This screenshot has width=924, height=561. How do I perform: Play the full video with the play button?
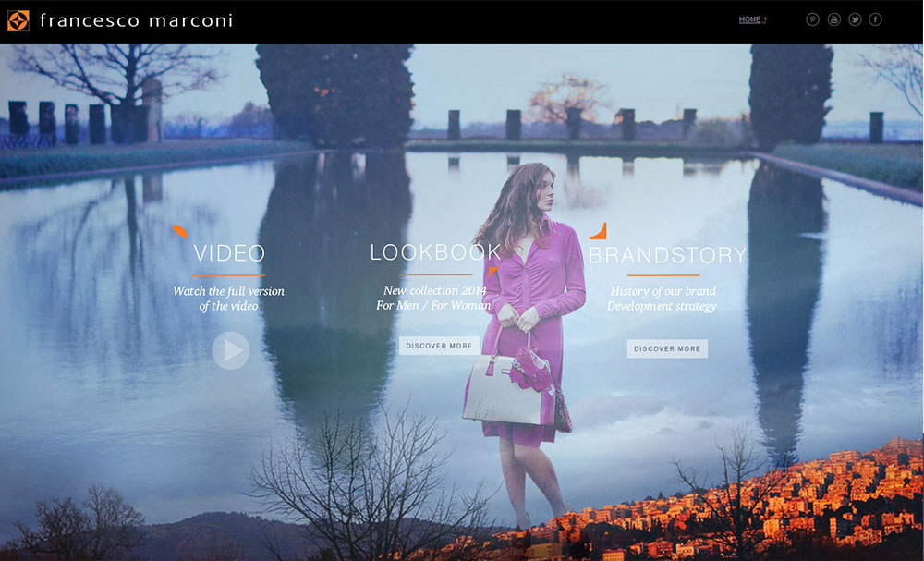[x=230, y=350]
